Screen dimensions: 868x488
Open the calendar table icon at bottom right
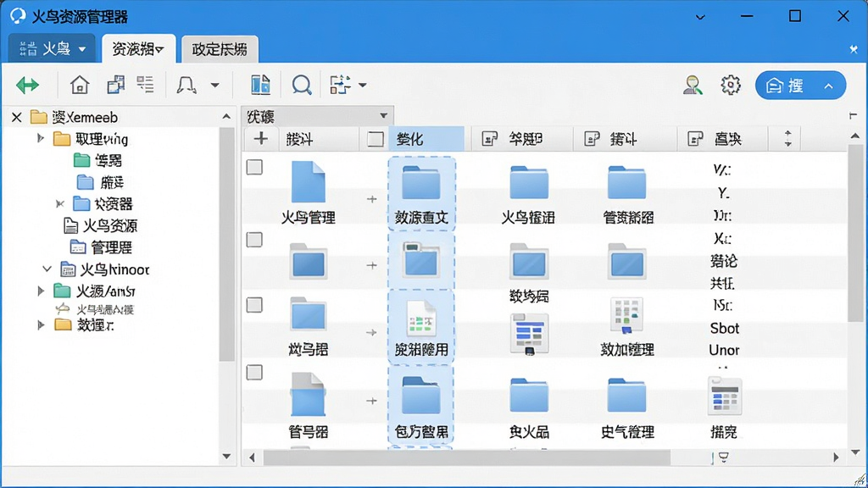pyautogui.click(x=725, y=396)
